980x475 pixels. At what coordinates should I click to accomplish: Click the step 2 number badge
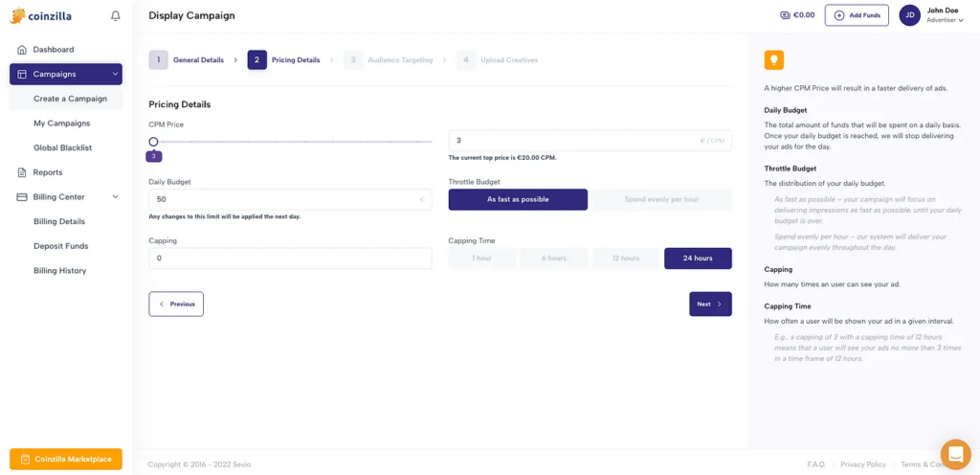tap(256, 60)
